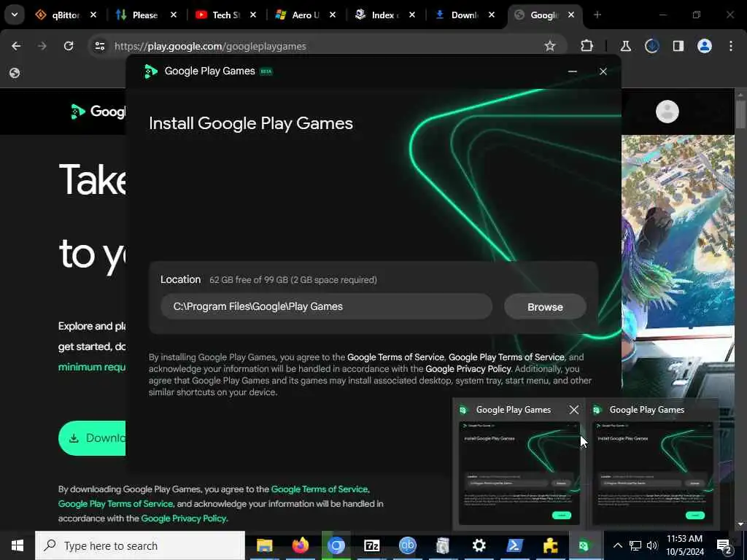This screenshot has width=747, height=560.
Task: Open Google Play Terms of Service on web page
Action: coord(115,504)
